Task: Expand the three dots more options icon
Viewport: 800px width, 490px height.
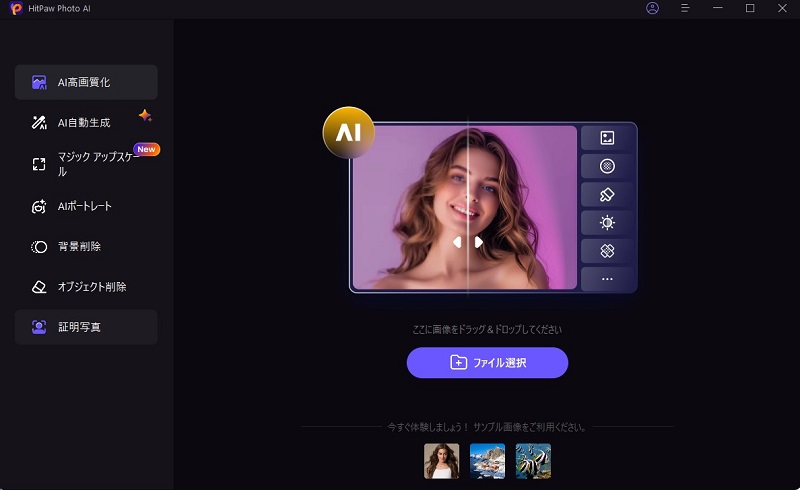Action: (x=607, y=278)
